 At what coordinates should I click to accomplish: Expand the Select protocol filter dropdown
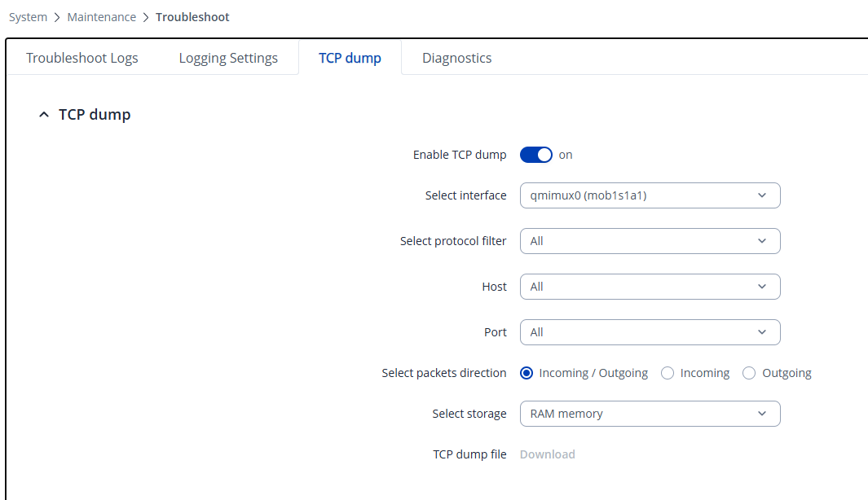click(x=650, y=241)
